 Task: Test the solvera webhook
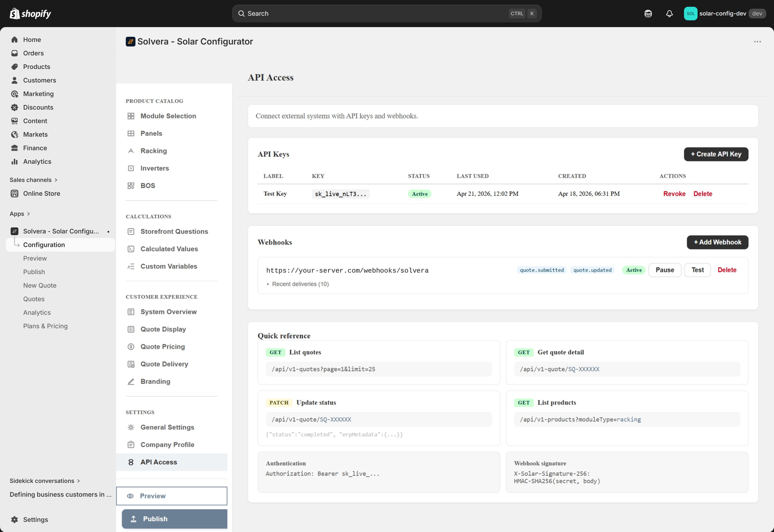698,270
